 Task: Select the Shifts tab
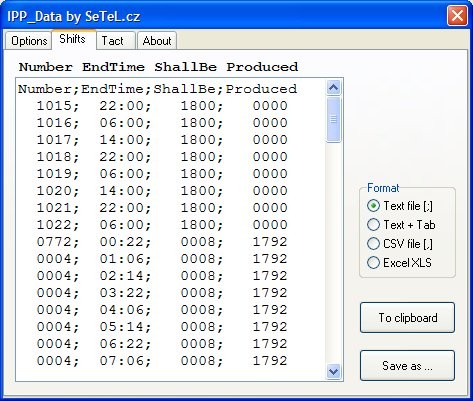74,39
